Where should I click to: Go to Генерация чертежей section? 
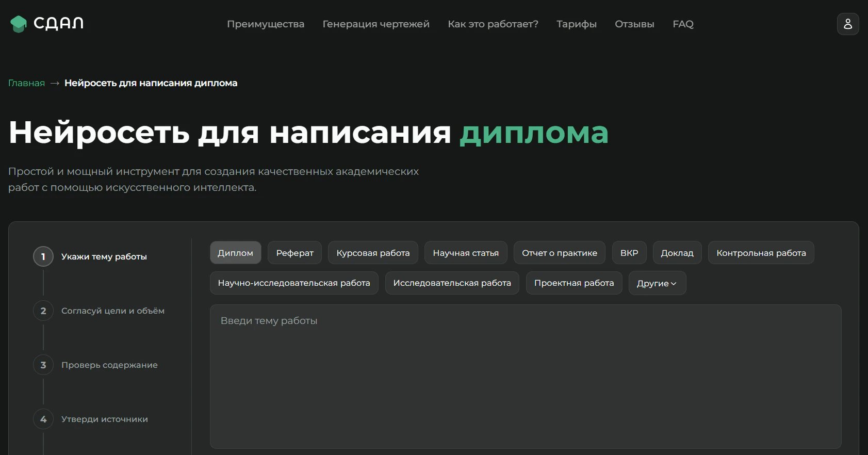[x=376, y=24]
